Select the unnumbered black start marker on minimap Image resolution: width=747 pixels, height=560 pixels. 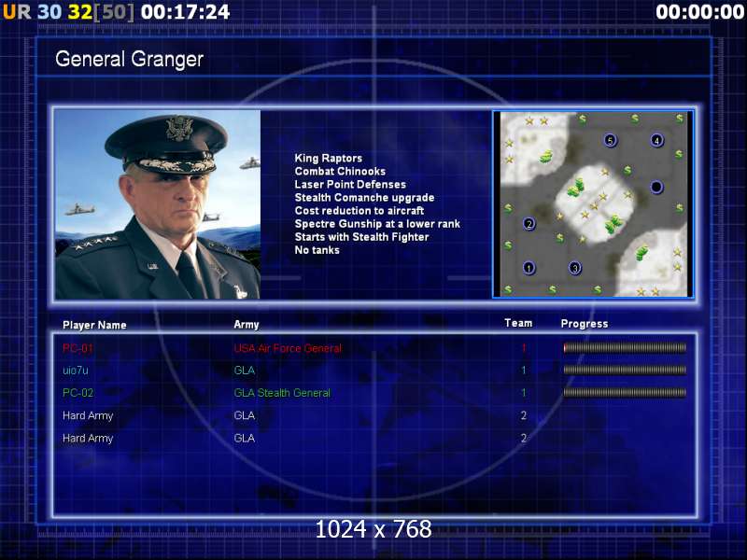(x=656, y=187)
